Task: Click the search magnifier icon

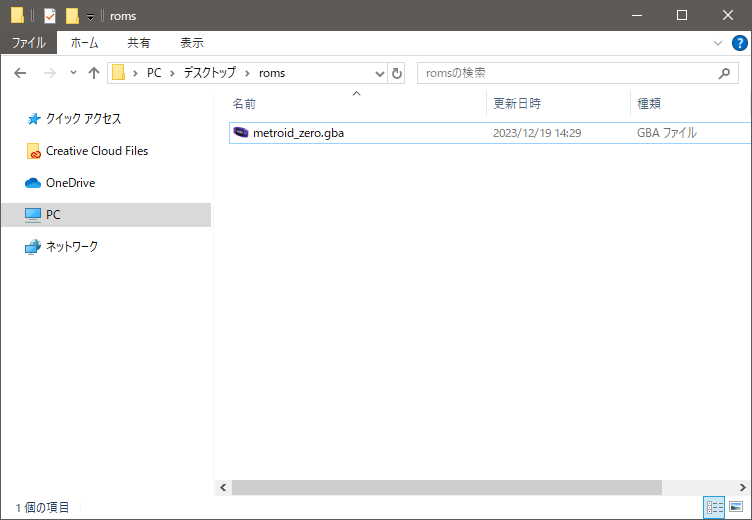Action: point(725,73)
